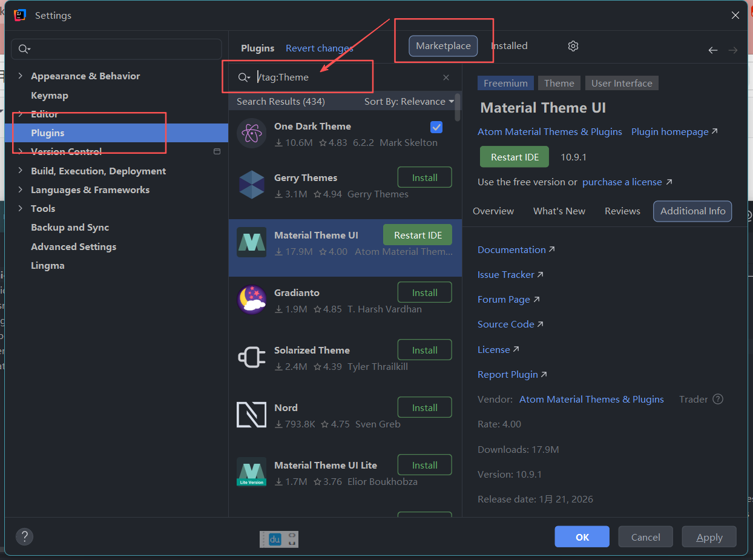Click the settings search magnifier icon
The image size is (753, 560).
[x=25, y=49]
